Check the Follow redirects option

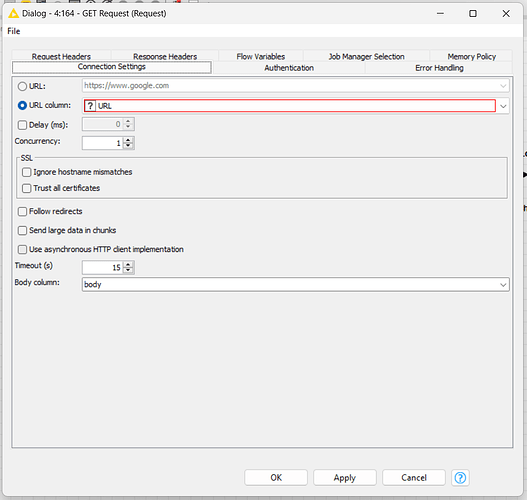click(22, 211)
